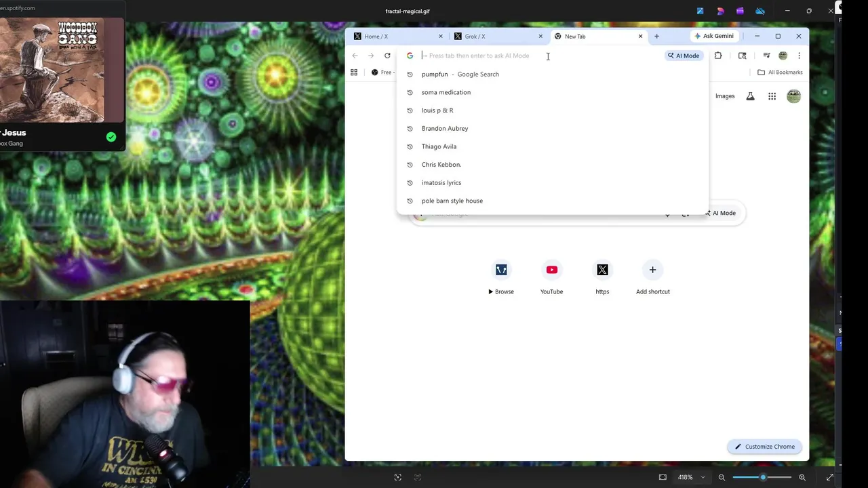Open the Chrome tab search icon
868x488 pixels.
tap(742, 56)
